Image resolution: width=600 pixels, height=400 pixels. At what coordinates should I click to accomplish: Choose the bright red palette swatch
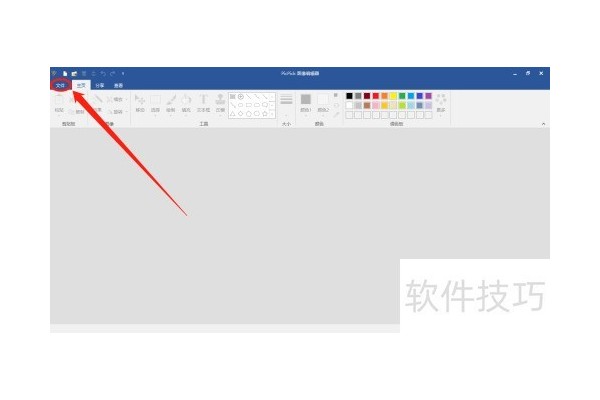376,96
